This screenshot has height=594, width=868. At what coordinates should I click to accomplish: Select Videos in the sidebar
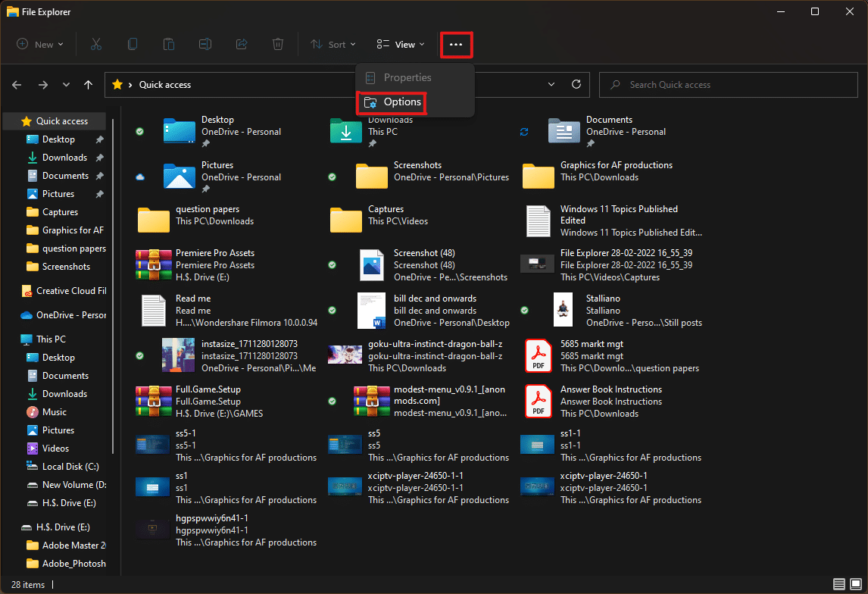[x=55, y=449]
